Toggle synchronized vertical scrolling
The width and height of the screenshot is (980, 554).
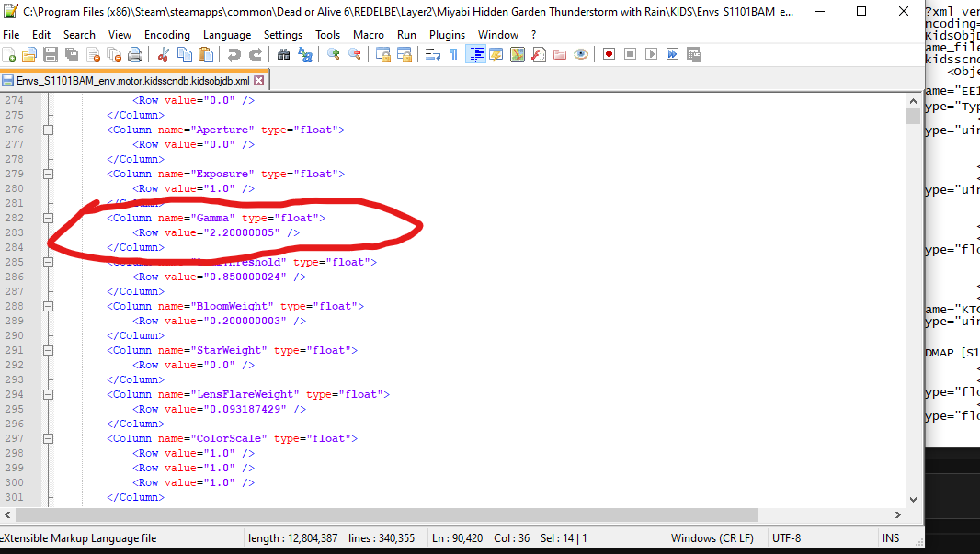click(x=383, y=55)
